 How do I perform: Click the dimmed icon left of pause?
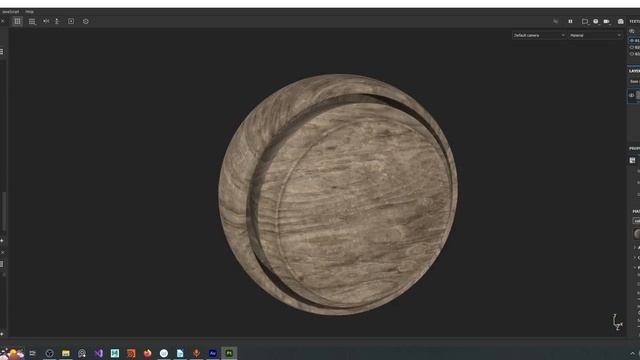[556, 21]
